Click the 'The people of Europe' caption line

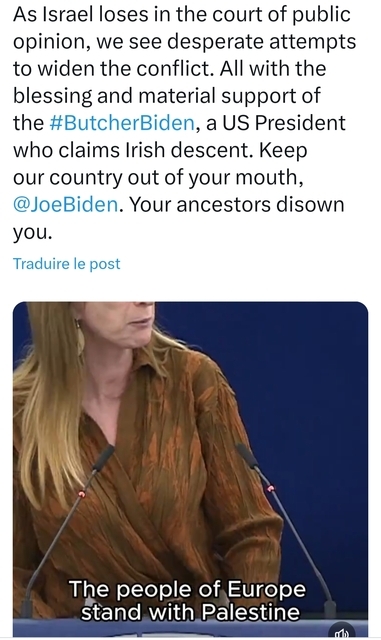tap(187, 589)
